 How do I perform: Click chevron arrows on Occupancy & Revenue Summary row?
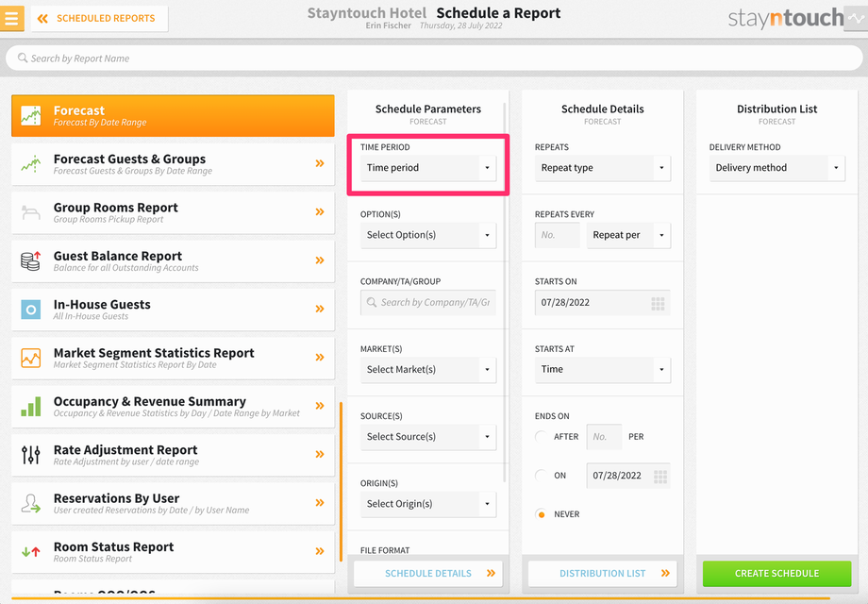tap(320, 405)
